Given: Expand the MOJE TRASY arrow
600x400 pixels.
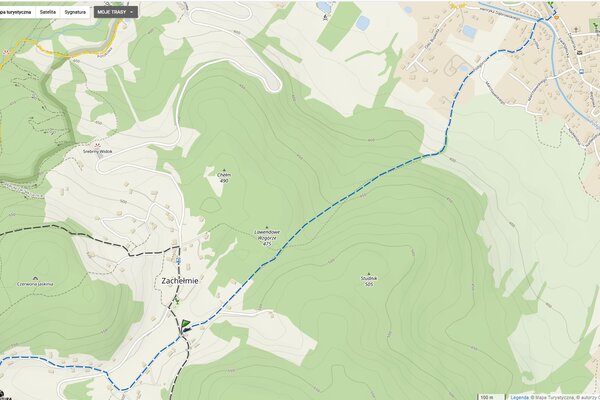Looking at the screenshot, I should [132, 12].
